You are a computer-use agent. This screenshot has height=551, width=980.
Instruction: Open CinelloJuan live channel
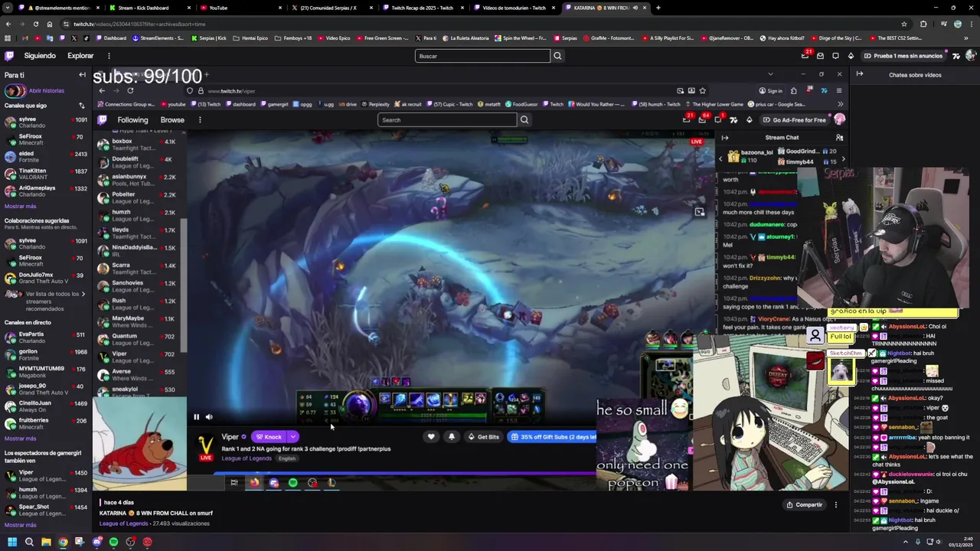tap(45, 406)
